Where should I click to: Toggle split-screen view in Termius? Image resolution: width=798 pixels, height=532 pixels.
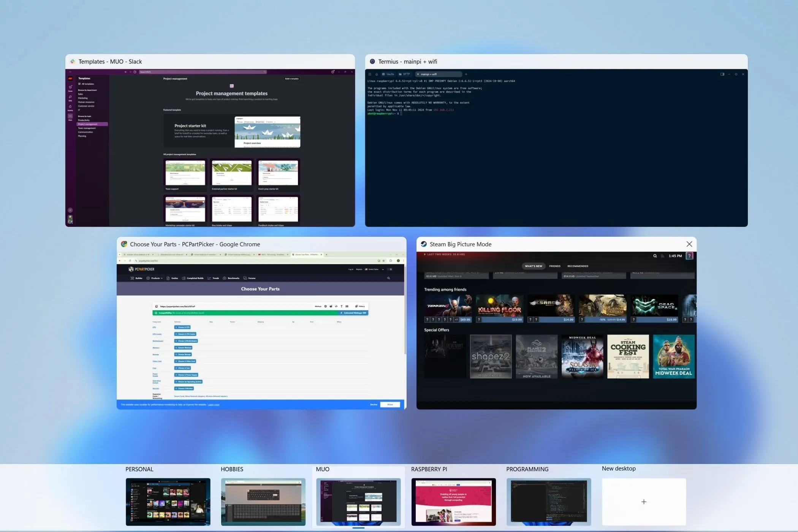[722, 74]
